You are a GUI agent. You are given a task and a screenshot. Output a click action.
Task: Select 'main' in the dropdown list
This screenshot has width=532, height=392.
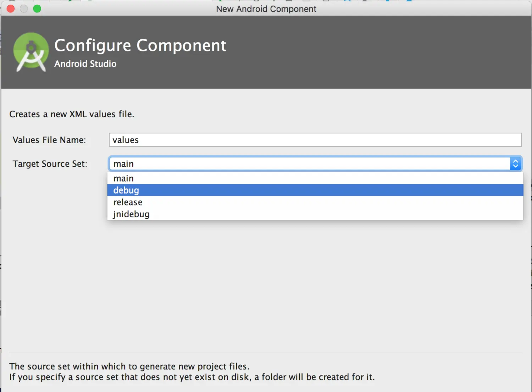(315, 178)
